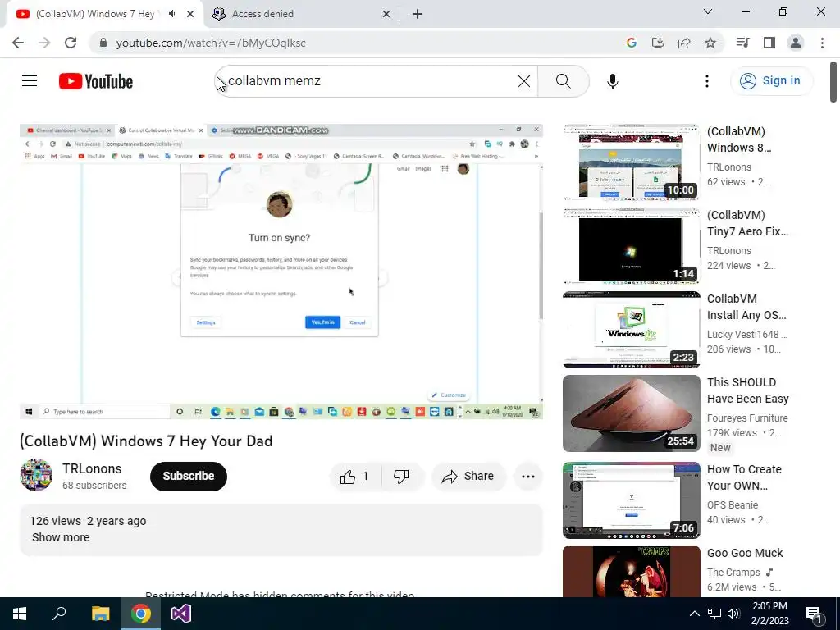Screen dimensions: 840x630
Task: Open File Explorer from taskbar
Action: [100, 614]
